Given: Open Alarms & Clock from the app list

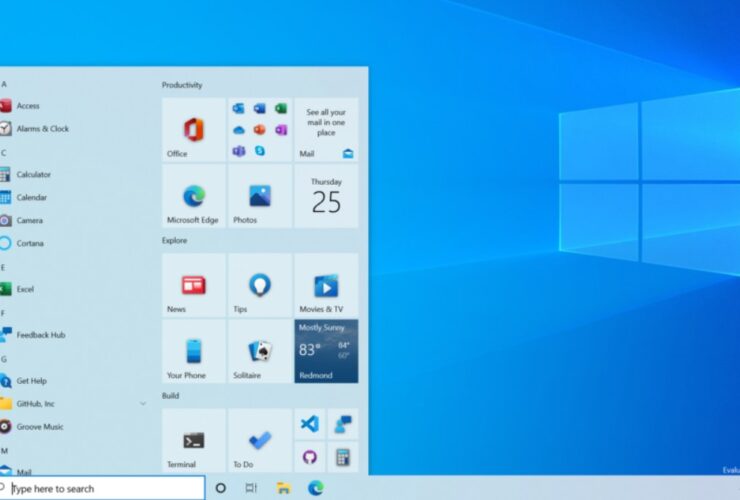Looking at the screenshot, I should (x=76, y=128).
